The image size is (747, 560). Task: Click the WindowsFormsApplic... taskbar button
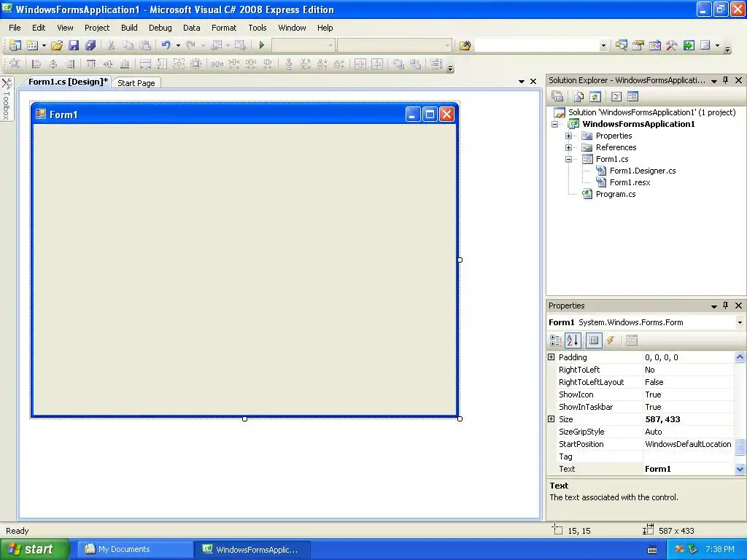[x=252, y=549]
